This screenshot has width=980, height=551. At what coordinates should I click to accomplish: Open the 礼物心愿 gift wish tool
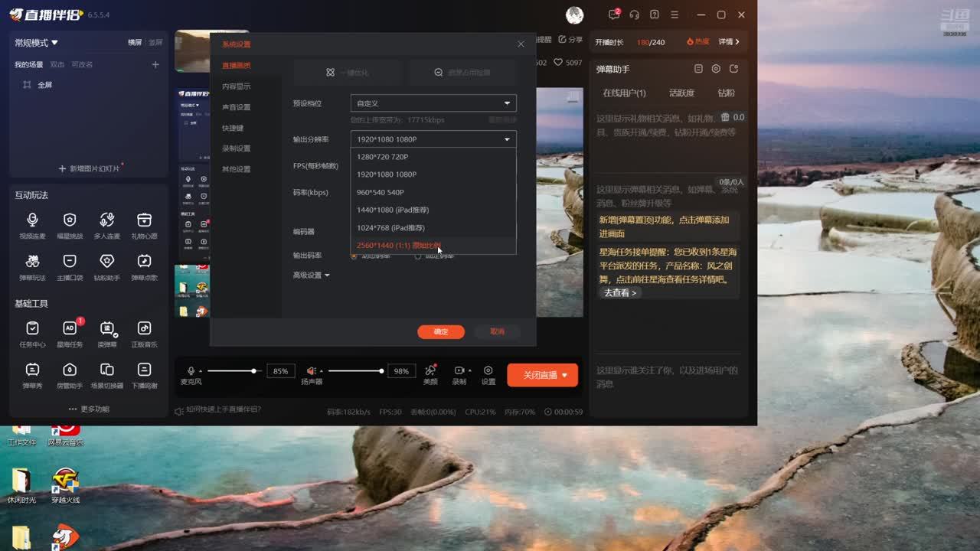click(144, 225)
